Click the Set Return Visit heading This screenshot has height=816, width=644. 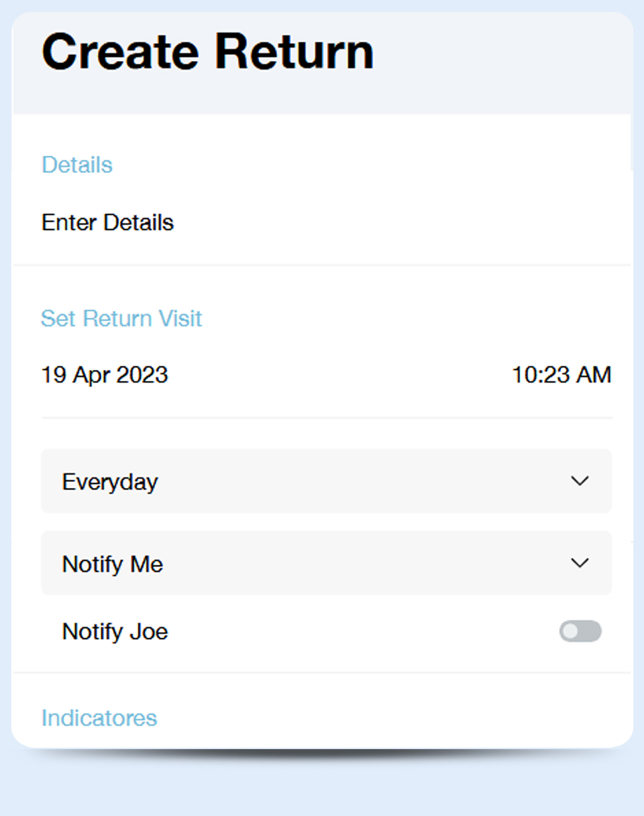pyautogui.click(x=121, y=319)
